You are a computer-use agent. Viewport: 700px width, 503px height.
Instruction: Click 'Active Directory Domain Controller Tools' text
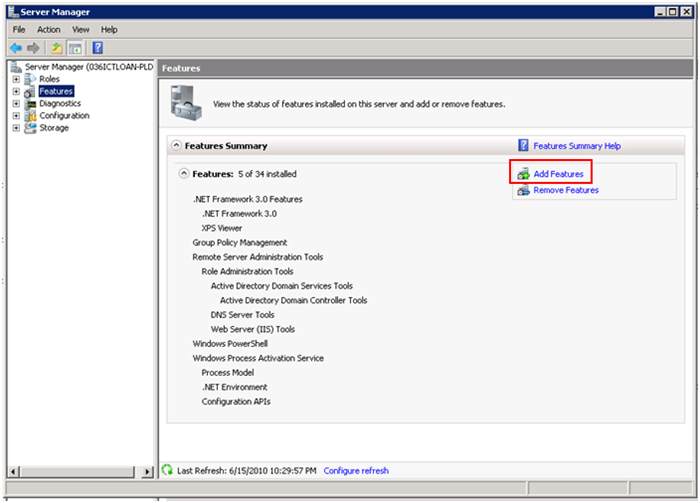(293, 300)
